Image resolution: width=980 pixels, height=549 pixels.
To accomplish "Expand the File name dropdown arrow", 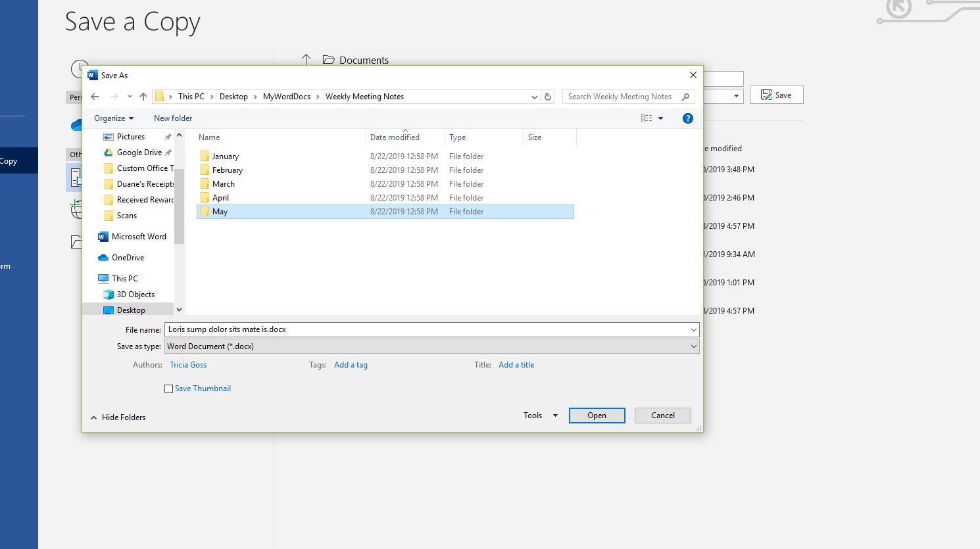I will (x=693, y=329).
